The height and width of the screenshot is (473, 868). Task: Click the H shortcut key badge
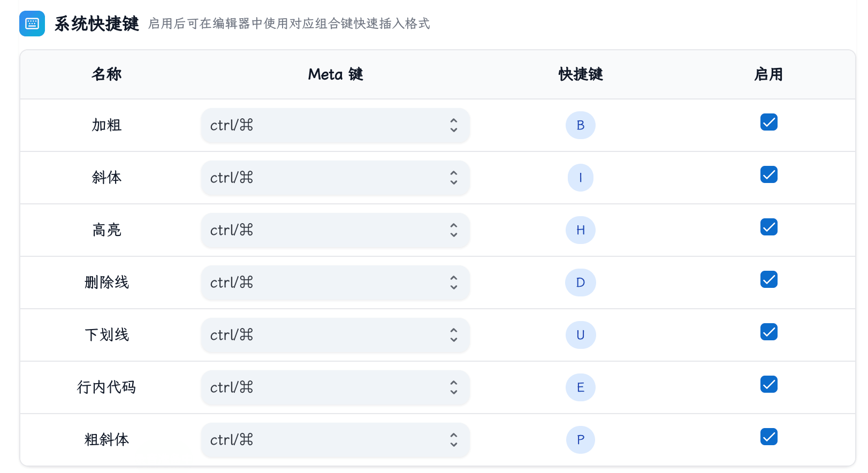(x=581, y=230)
